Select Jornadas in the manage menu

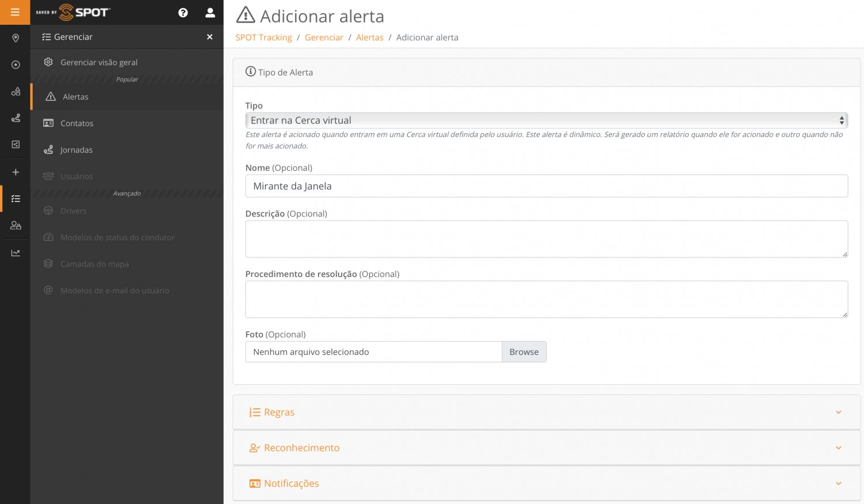click(76, 150)
